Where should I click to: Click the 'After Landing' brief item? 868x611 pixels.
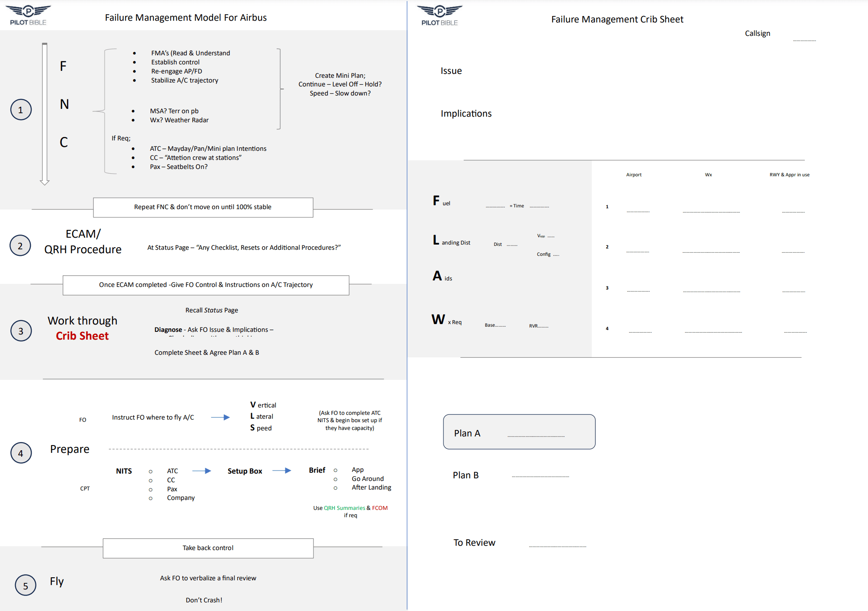click(372, 487)
